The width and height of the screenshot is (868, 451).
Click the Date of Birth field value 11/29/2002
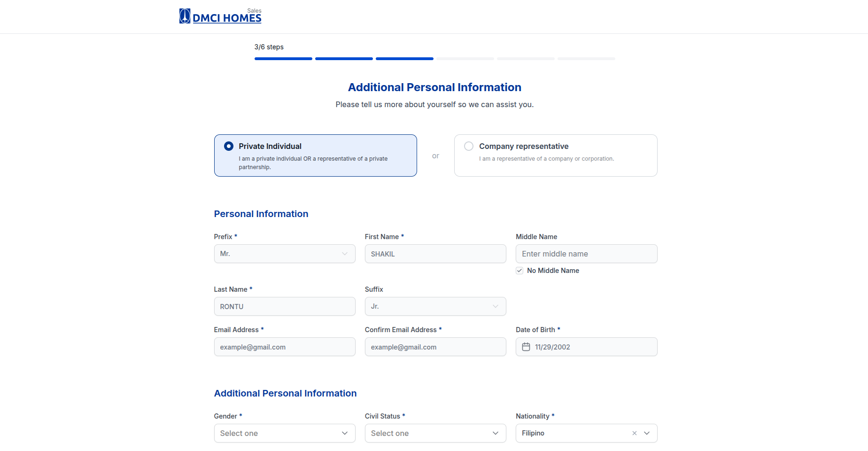[552, 347]
